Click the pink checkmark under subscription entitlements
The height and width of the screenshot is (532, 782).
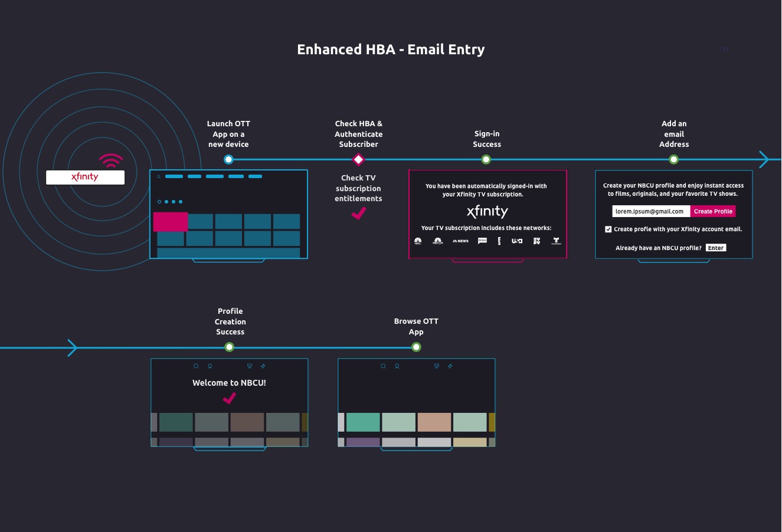[x=359, y=213]
